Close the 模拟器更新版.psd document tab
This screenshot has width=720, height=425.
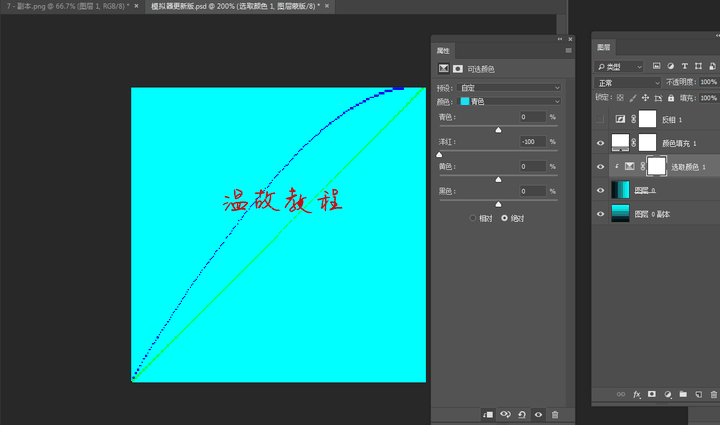pos(327,6)
